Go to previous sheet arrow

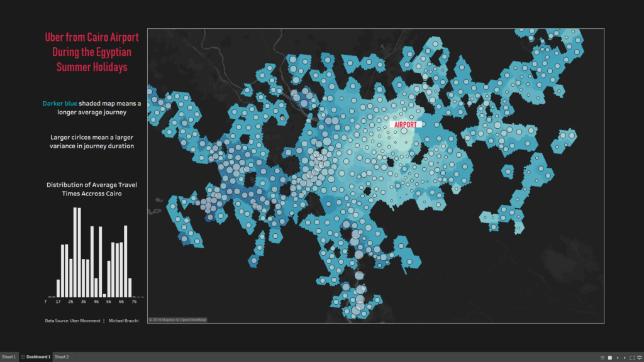[618, 358]
